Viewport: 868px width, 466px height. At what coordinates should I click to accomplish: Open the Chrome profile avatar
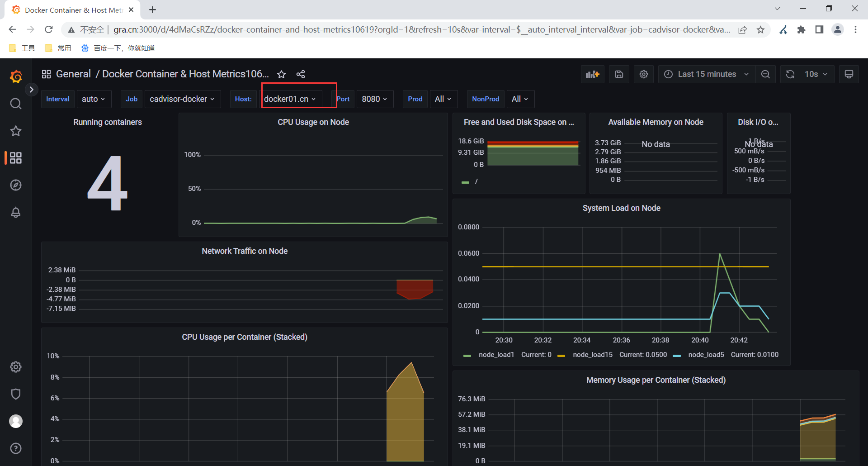(x=838, y=29)
